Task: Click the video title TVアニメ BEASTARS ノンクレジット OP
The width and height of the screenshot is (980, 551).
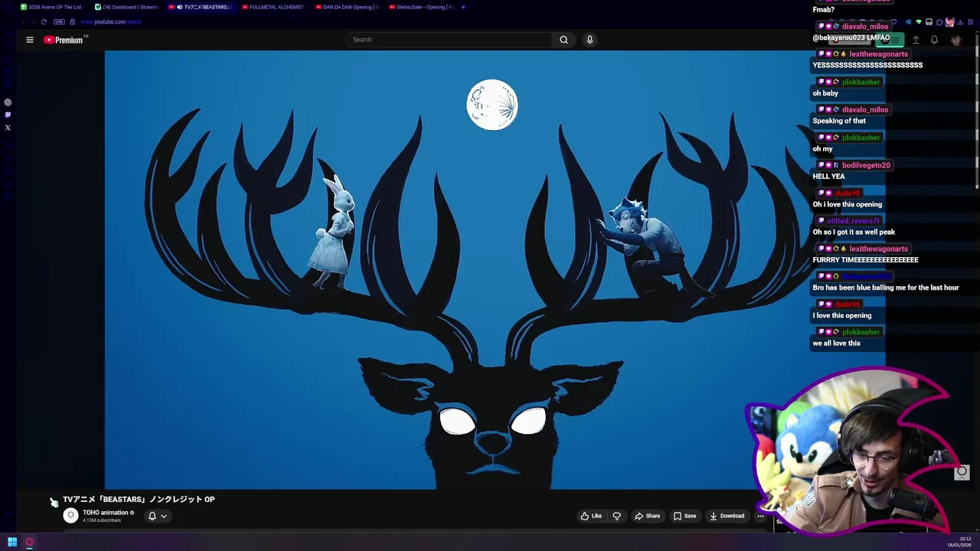Action: tap(139, 499)
